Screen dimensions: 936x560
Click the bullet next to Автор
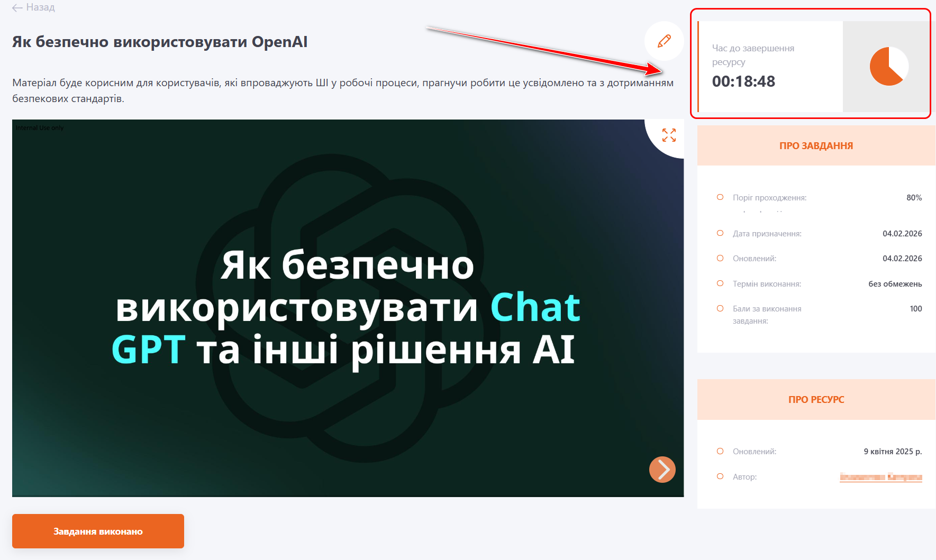coord(720,476)
